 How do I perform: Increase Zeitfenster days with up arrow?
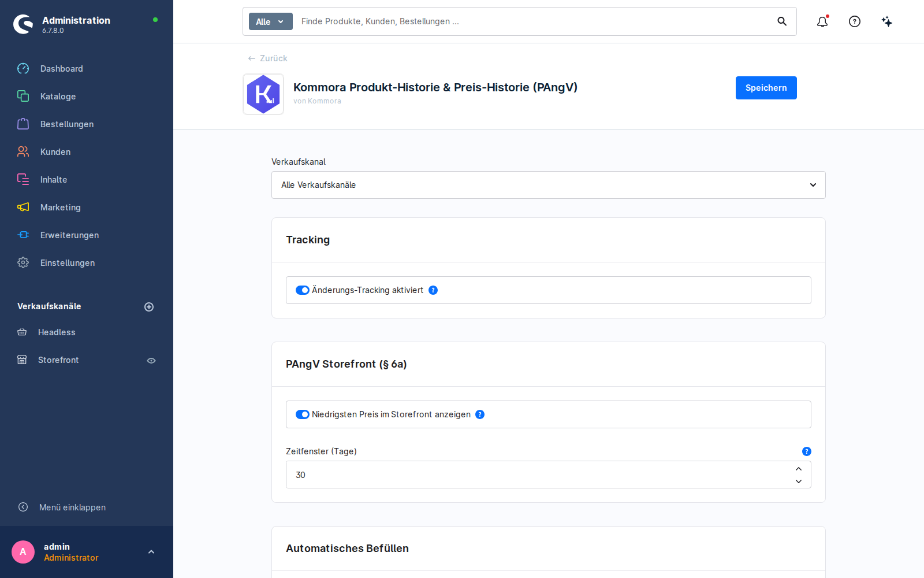[x=799, y=469]
